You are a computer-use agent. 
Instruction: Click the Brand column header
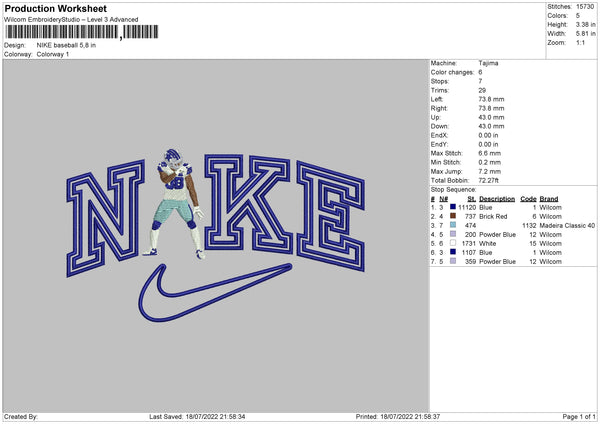coord(549,199)
